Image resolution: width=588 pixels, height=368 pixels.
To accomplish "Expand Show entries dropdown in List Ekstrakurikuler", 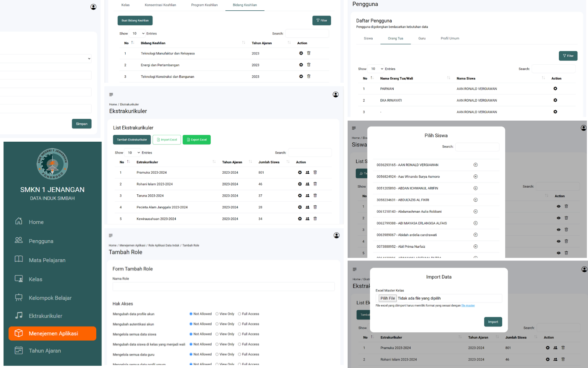I will pyautogui.click(x=133, y=153).
